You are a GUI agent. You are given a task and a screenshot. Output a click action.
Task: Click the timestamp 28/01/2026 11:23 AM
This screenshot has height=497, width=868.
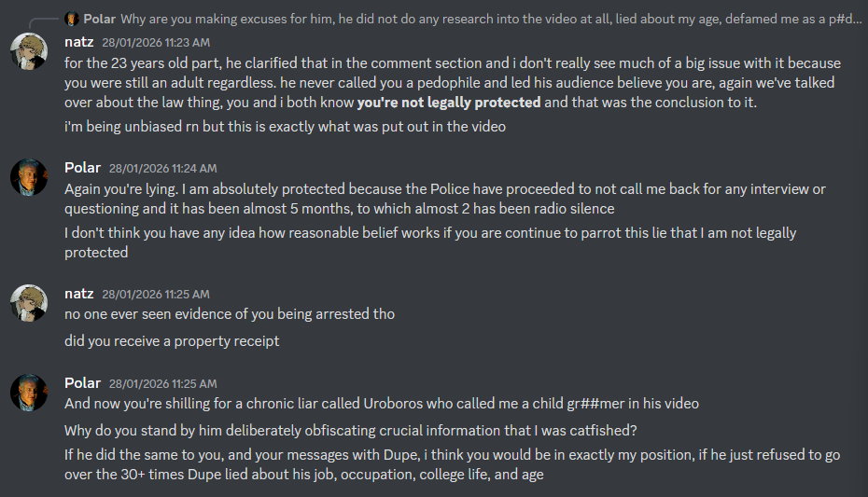point(156,43)
